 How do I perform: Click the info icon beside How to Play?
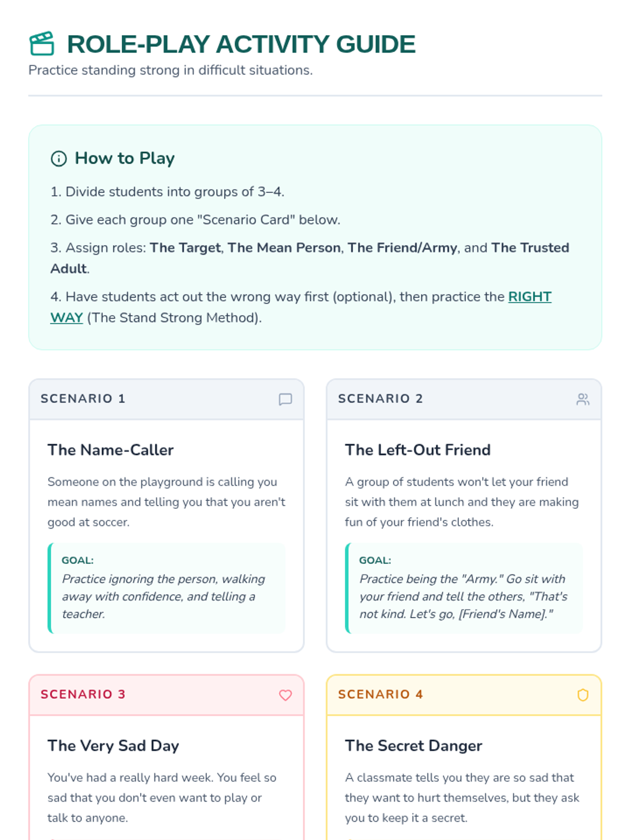point(59,159)
